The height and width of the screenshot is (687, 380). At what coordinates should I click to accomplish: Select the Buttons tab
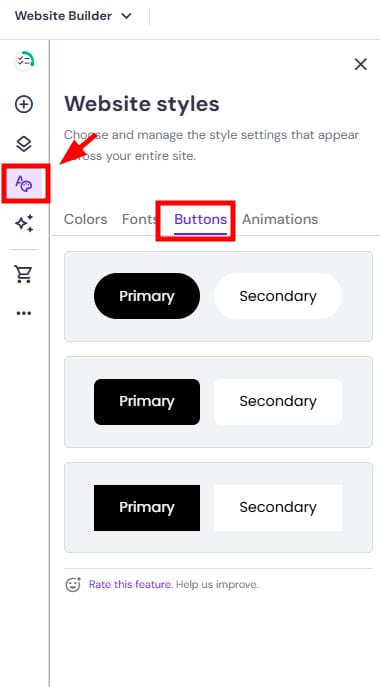(200, 220)
